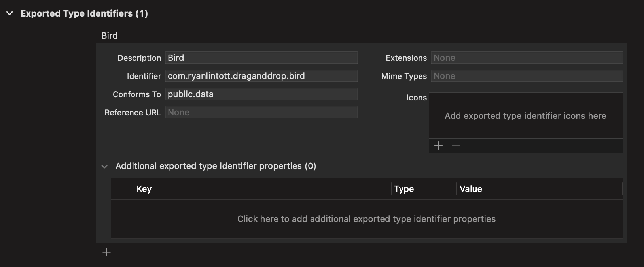Edit the Description field containing Bird
The height and width of the screenshot is (267, 644).
coord(261,58)
